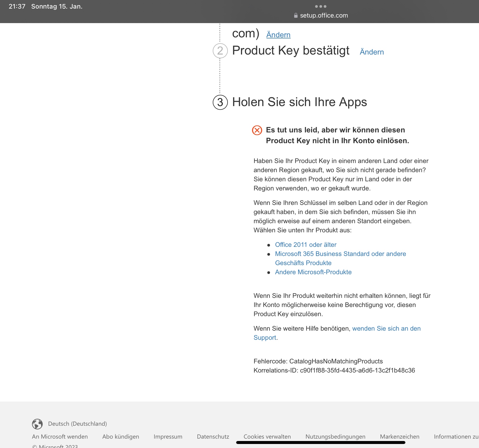
Task: Click Ändern link beside Product Key bestätigt
Action: [372, 52]
